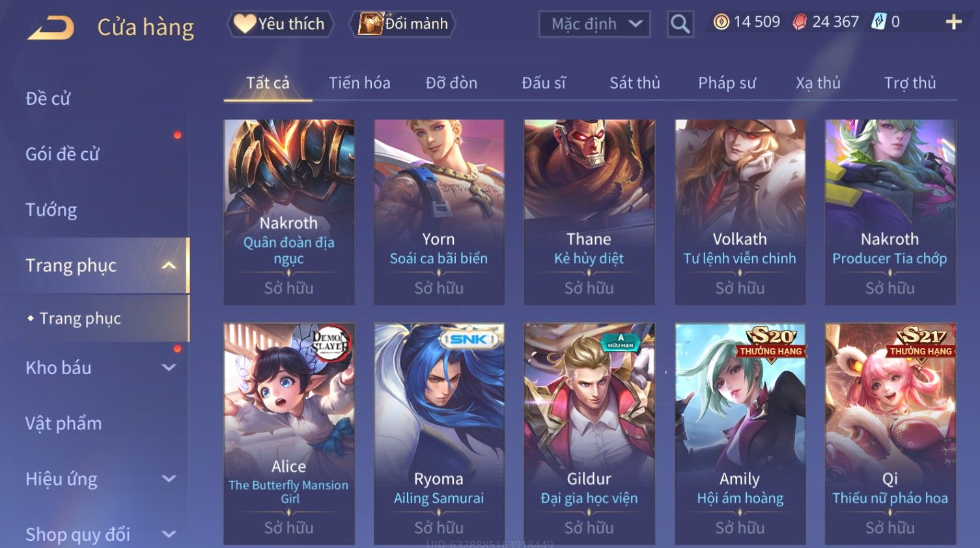
Task: Open Yêu thích favorites heart button
Action: pos(280,24)
